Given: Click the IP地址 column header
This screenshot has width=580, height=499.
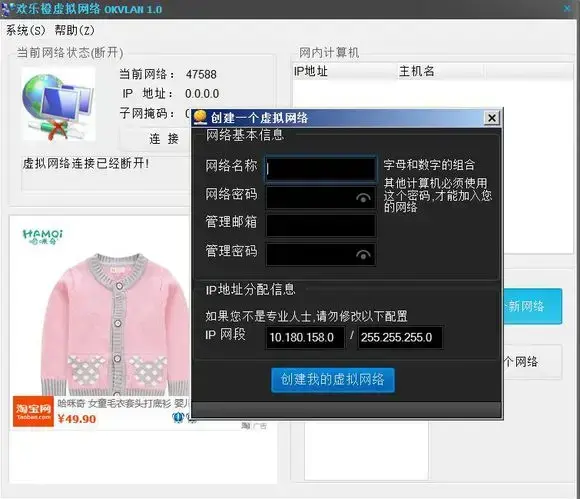Looking at the screenshot, I should click(344, 71).
